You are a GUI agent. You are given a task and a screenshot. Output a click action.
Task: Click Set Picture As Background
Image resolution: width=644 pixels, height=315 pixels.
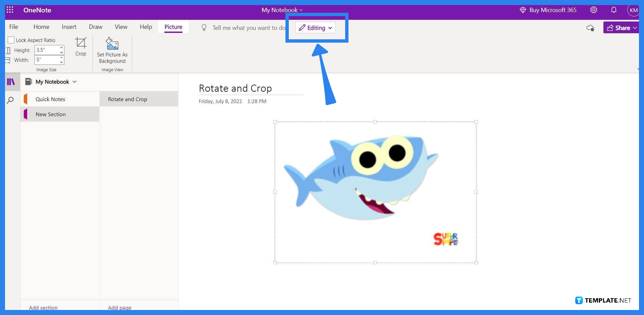[x=112, y=50]
